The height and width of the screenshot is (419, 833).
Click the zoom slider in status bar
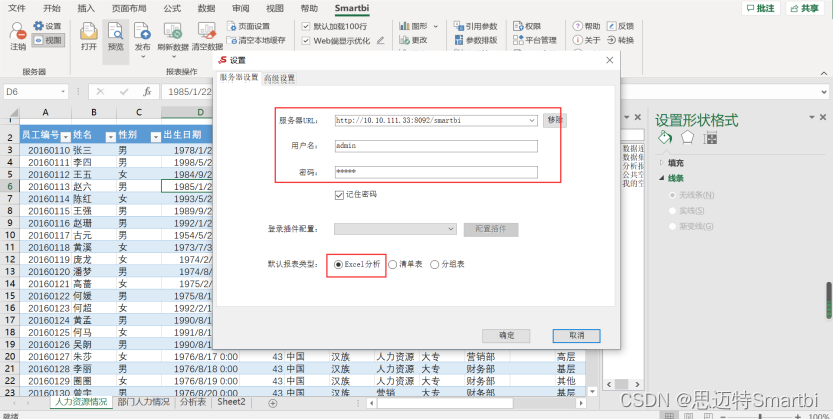click(x=760, y=416)
